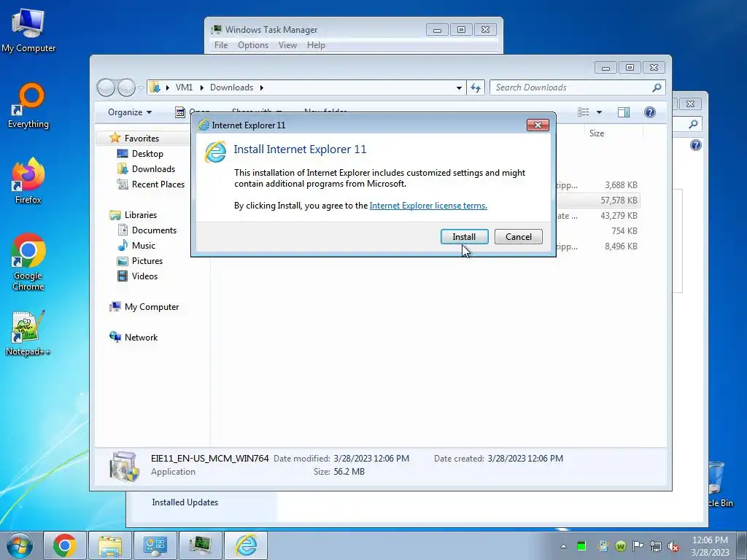This screenshot has height=560, width=747.
Task: Open Chrome from the taskbar
Action: pyautogui.click(x=65, y=545)
